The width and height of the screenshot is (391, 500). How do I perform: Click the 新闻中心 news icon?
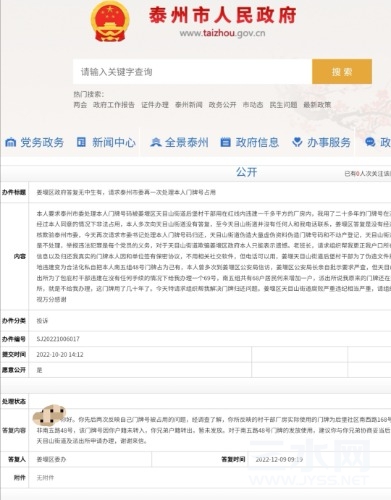[81, 142]
